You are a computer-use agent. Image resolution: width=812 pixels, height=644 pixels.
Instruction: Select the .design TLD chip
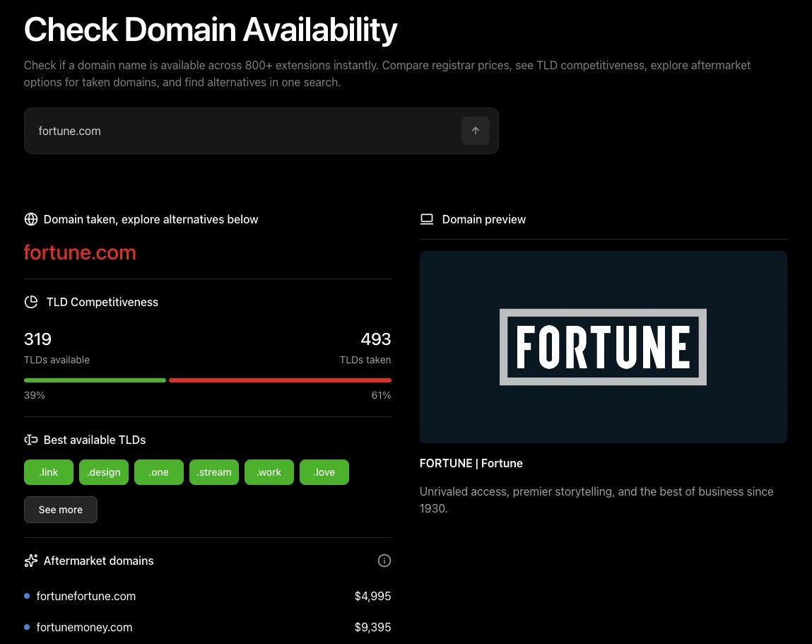104,472
